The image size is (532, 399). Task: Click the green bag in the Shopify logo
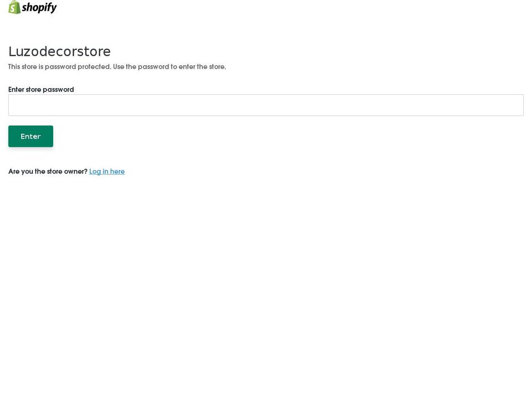pos(14,7)
